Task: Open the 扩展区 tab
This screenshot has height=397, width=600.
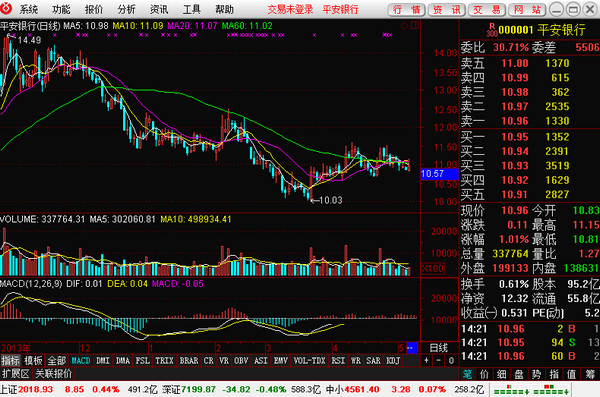Action: 16,374
